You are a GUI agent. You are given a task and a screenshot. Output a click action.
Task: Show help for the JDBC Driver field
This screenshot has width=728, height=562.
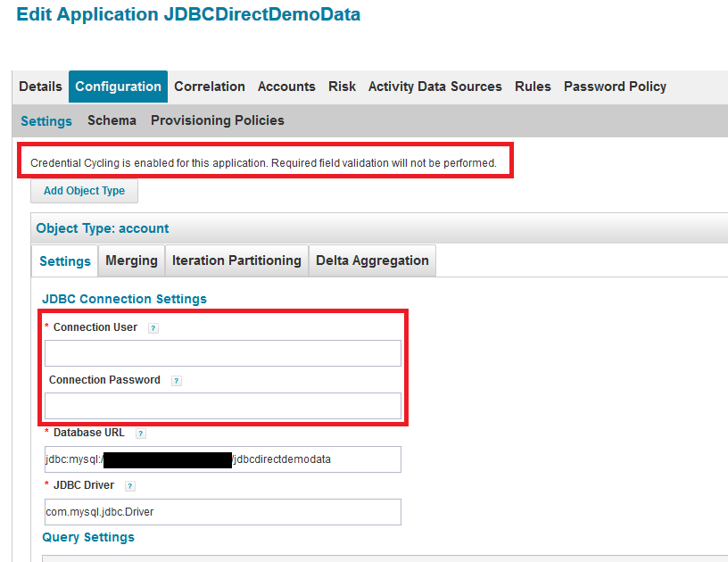click(130, 486)
